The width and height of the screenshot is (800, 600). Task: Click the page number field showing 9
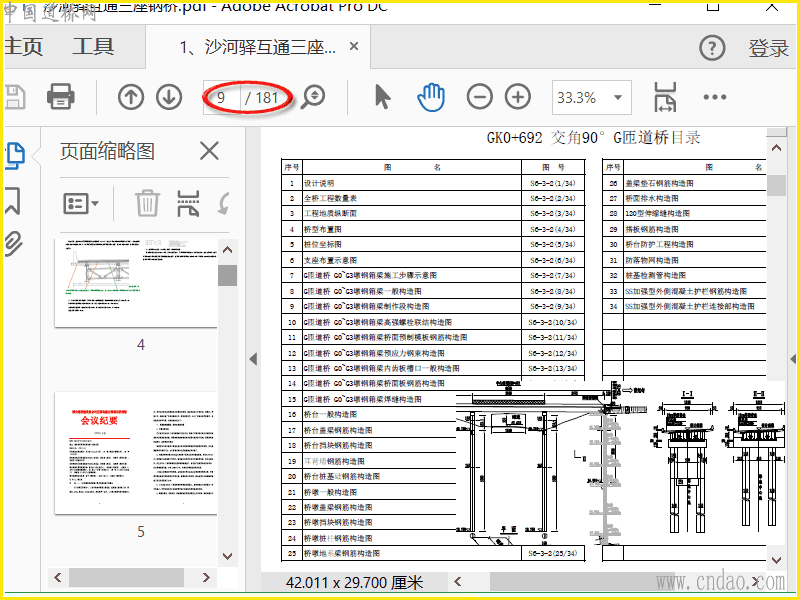221,97
